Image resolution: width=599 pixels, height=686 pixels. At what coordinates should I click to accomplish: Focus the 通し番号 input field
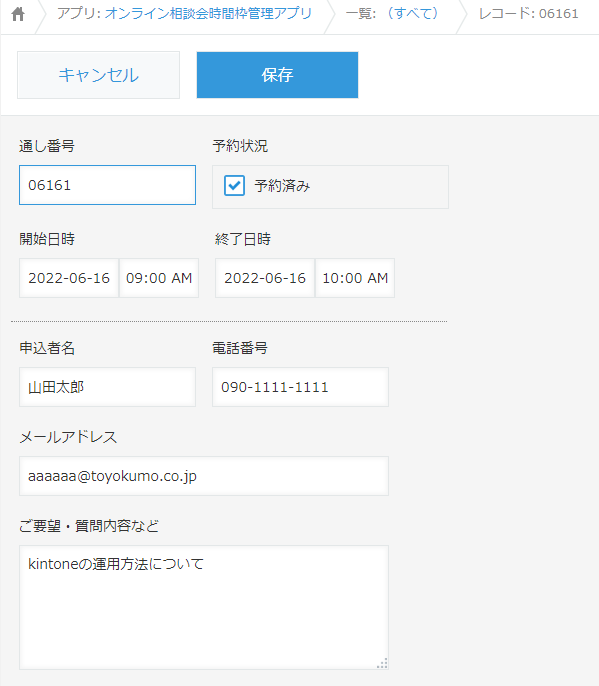coord(107,185)
